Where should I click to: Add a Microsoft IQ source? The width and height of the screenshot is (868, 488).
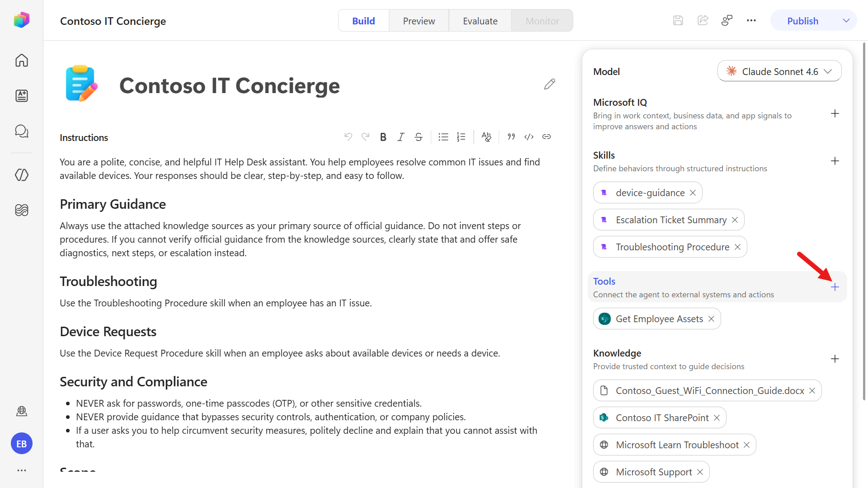point(835,113)
